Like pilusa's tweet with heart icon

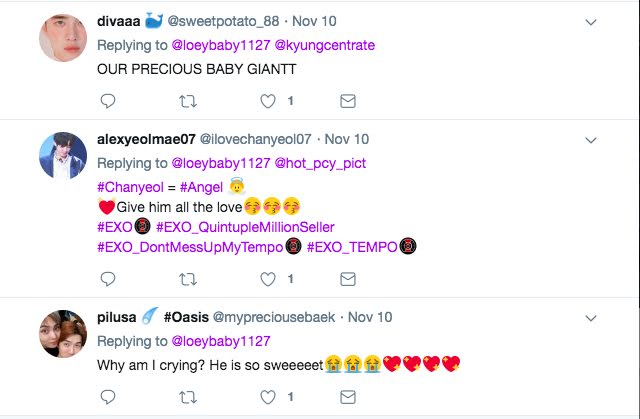(268, 395)
